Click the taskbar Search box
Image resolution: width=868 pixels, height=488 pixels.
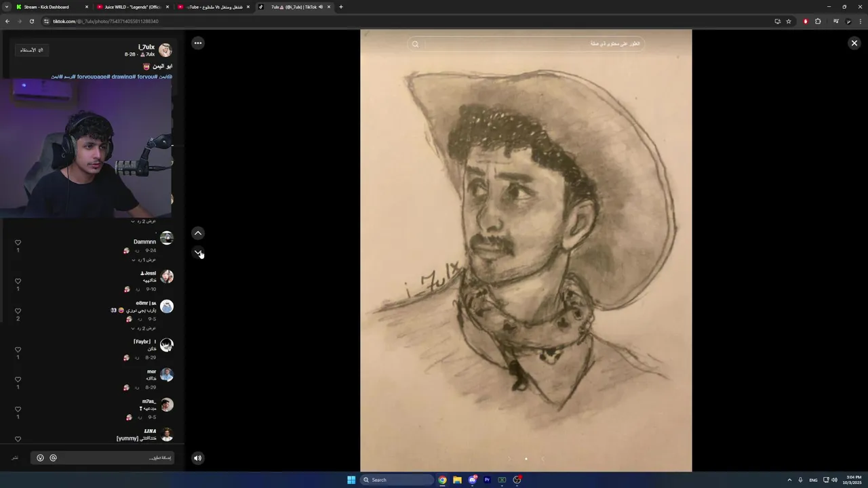point(397,480)
